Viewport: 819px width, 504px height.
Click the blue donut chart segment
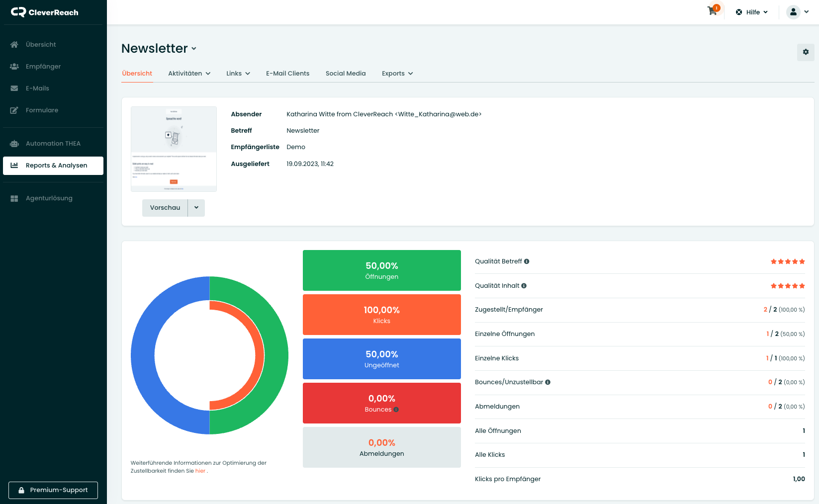[x=143, y=355]
